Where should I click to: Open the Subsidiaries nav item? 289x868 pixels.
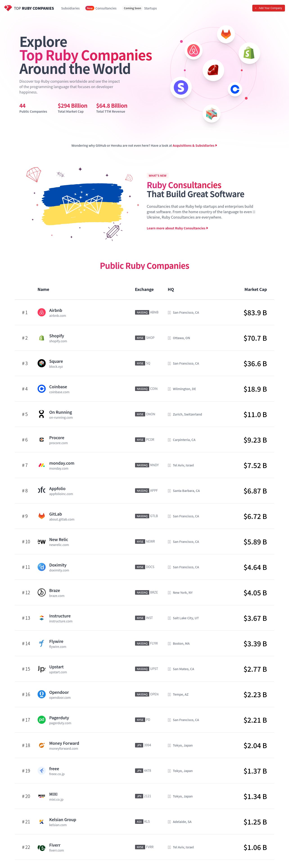(x=70, y=8)
